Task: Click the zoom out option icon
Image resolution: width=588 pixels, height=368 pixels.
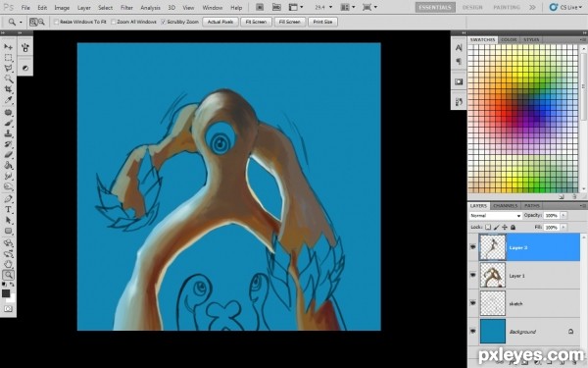Action: click(x=41, y=23)
